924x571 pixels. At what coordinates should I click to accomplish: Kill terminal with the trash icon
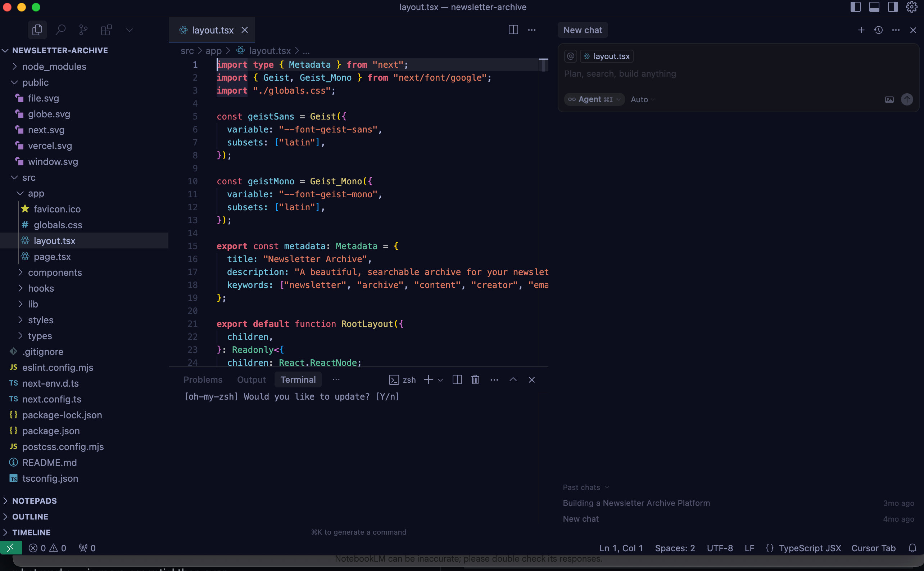pos(475,379)
